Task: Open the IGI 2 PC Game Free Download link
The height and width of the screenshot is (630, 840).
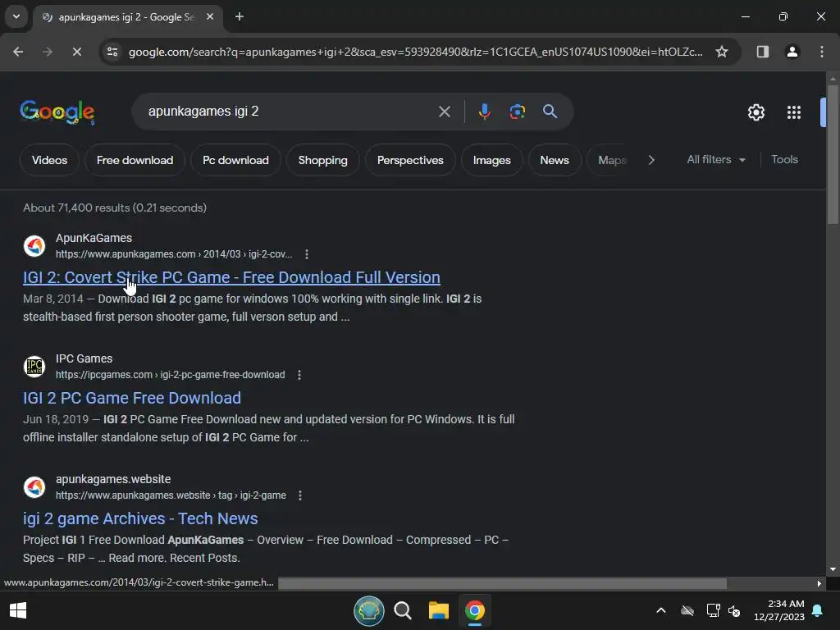Action: pos(132,398)
